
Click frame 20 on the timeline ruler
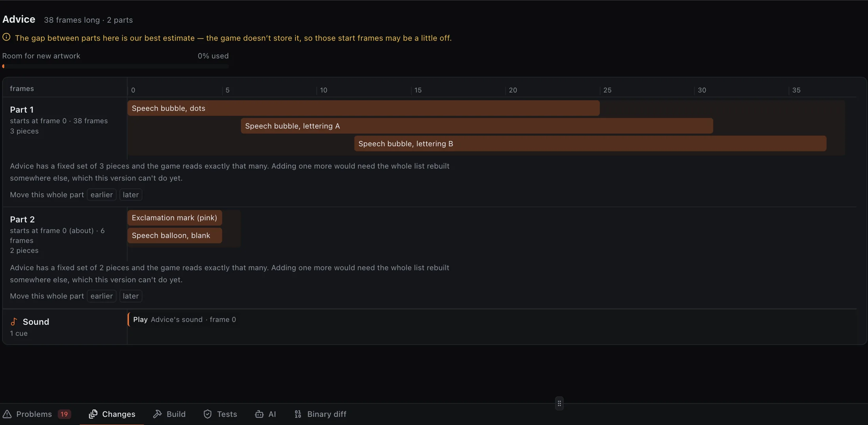tap(513, 90)
